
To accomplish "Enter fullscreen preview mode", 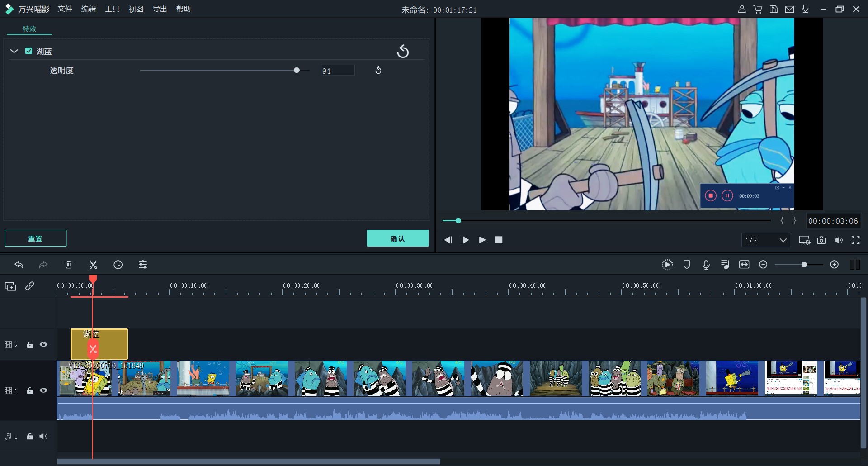I will tap(855, 240).
